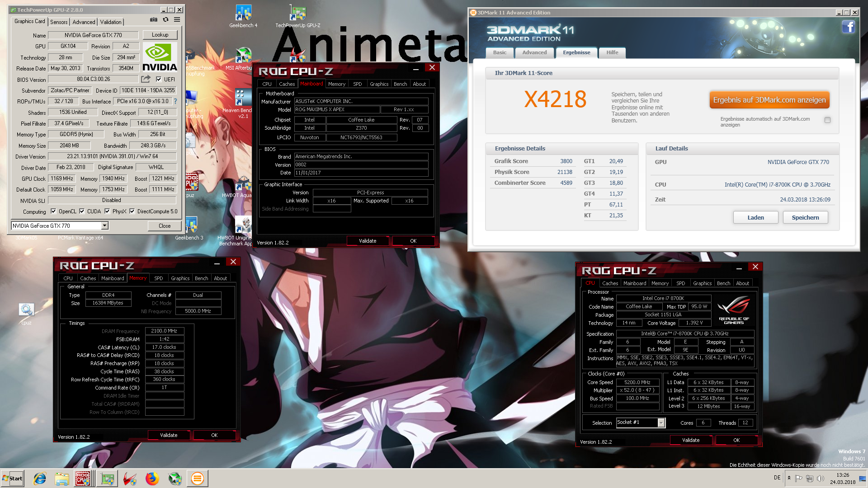Click the Laden button in 3DMark
The height and width of the screenshot is (488, 868).
coord(755,217)
